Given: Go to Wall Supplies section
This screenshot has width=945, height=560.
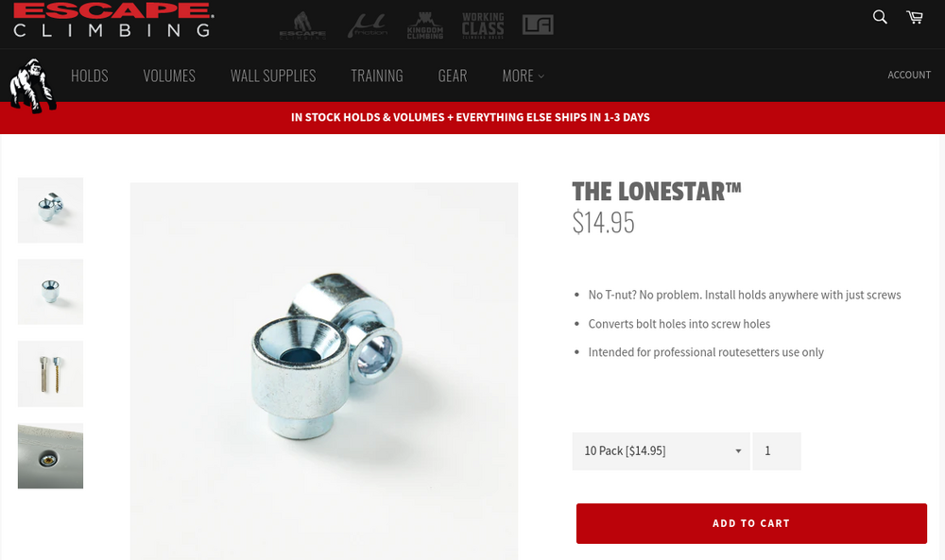Looking at the screenshot, I should click(x=273, y=76).
